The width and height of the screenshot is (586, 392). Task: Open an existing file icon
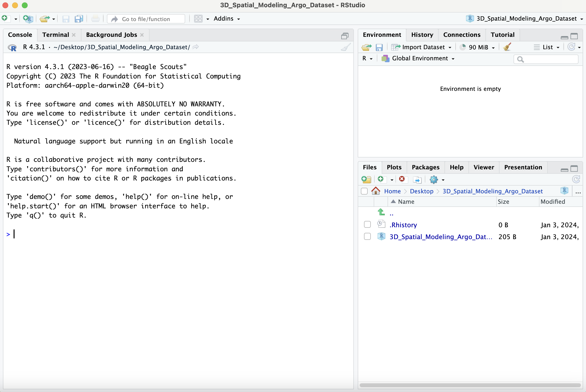coord(45,19)
